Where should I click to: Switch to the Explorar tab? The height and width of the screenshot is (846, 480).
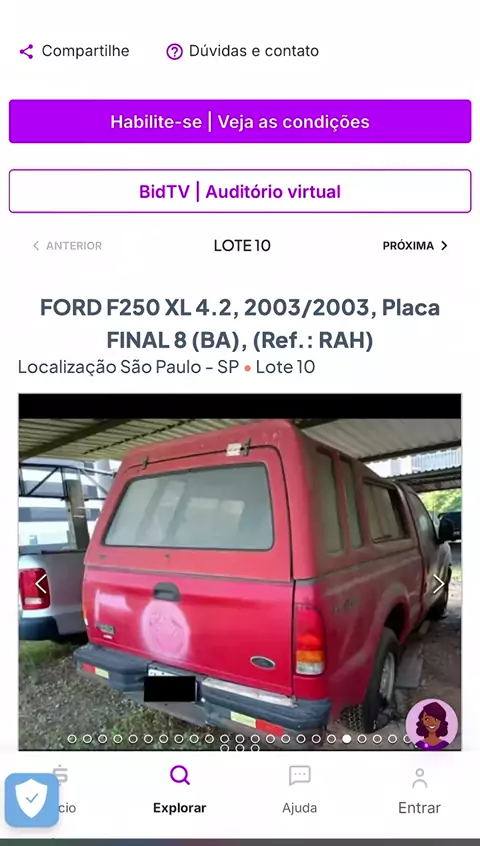(180, 789)
